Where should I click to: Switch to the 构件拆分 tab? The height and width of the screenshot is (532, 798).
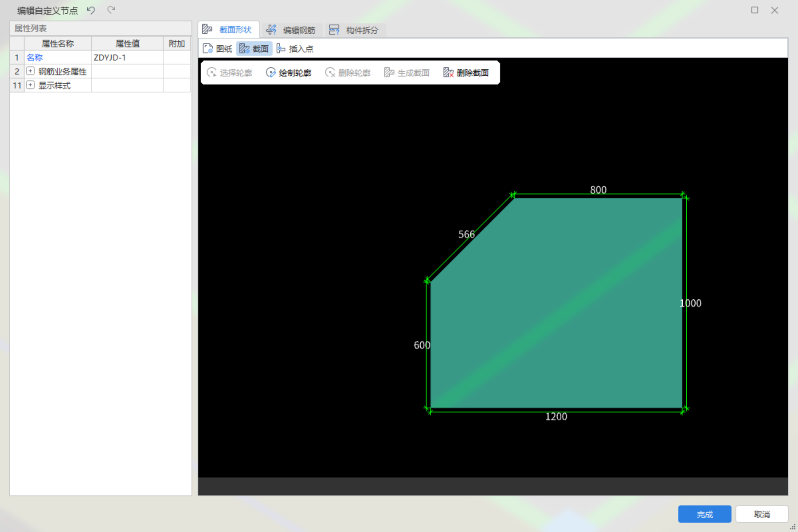pos(354,30)
